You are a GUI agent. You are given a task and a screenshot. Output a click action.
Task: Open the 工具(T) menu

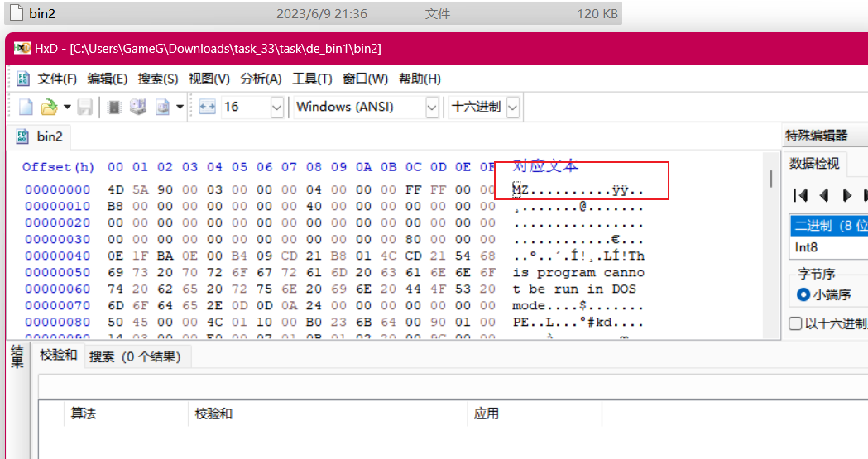pyautogui.click(x=312, y=79)
